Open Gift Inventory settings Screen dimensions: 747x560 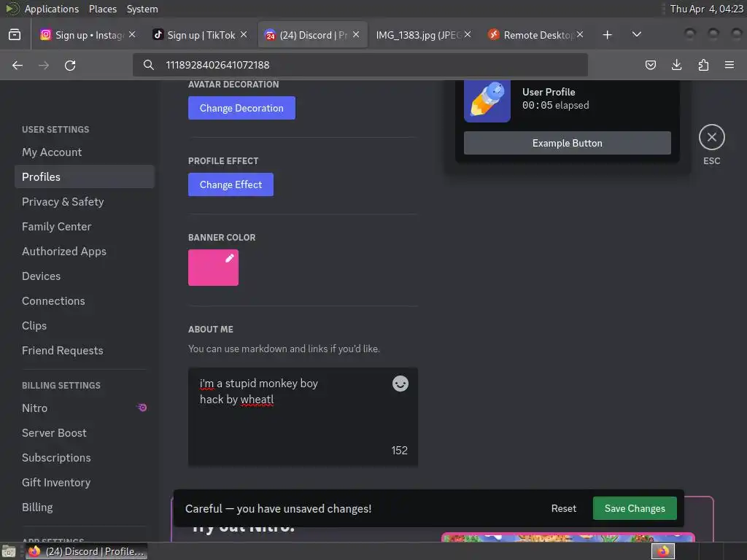pyautogui.click(x=85, y=483)
